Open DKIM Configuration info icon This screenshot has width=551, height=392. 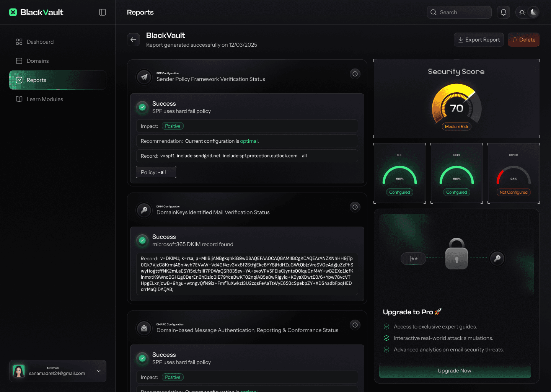pyautogui.click(x=355, y=207)
